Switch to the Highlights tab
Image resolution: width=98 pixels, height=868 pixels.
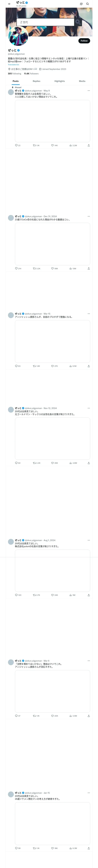point(60,81)
